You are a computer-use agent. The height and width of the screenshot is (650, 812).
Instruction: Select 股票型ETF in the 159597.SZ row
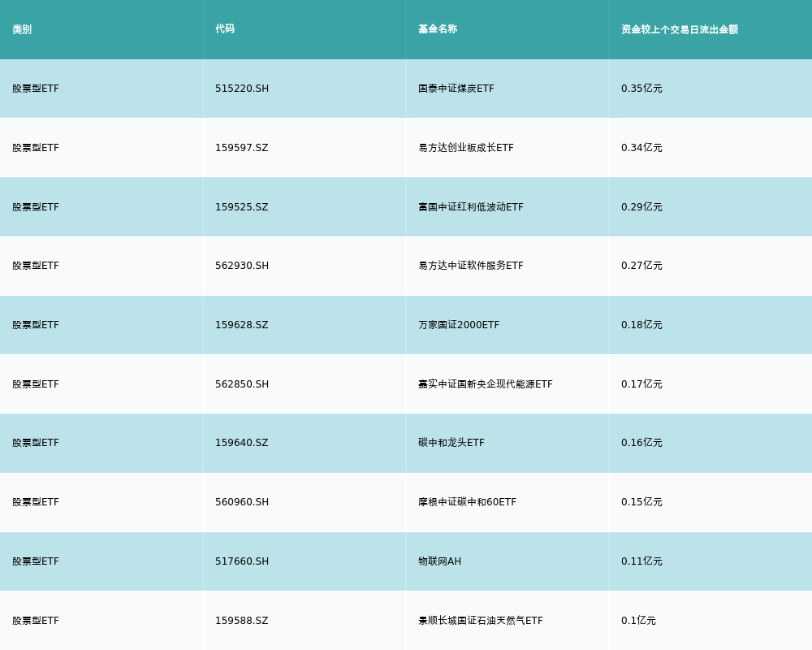point(36,148)
